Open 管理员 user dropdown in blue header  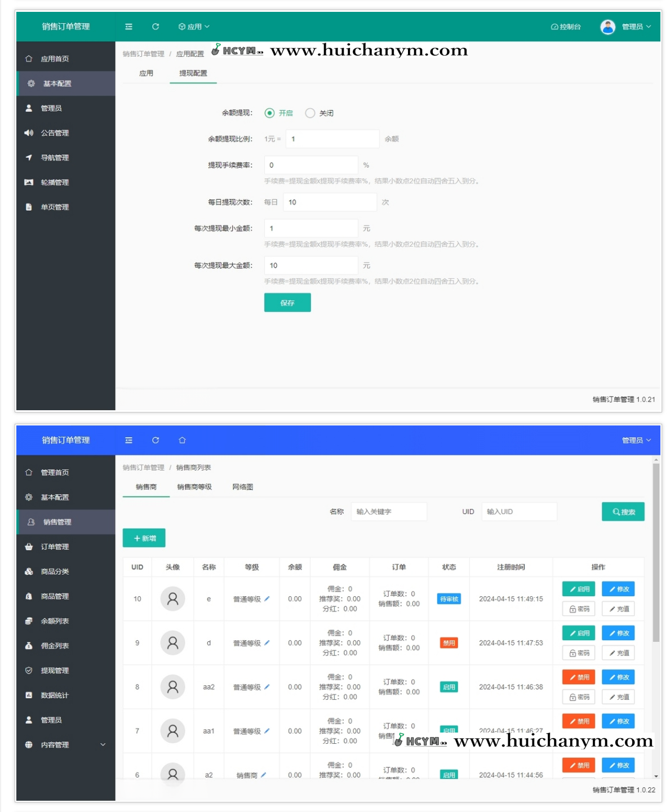click(x=636, y=440)
